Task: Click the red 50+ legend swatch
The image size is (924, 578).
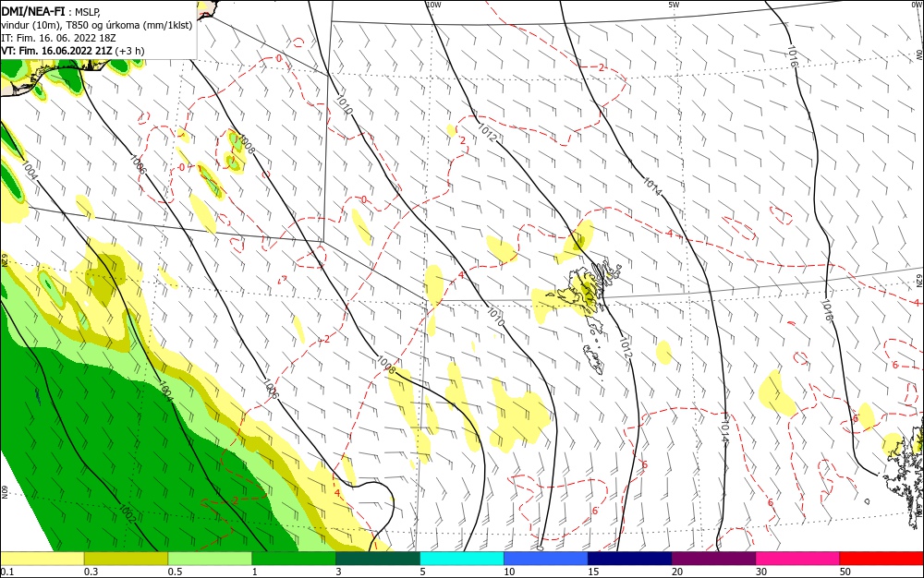Action: tap(881, 559)
